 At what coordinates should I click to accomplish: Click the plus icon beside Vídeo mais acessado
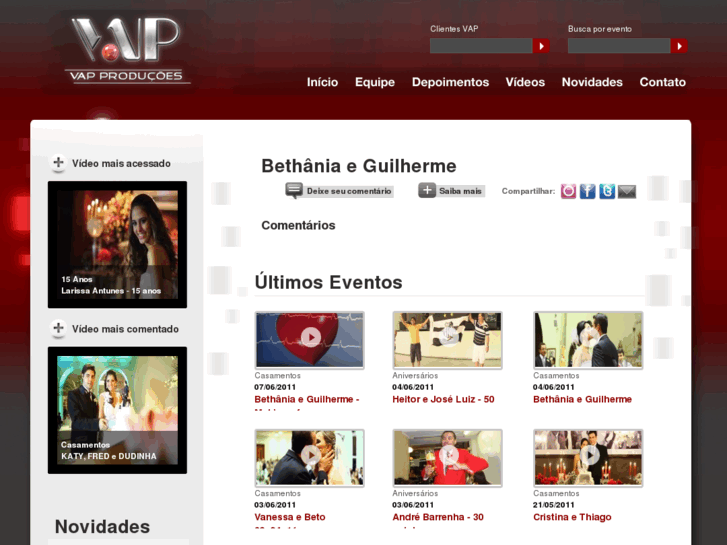point(58,162)
